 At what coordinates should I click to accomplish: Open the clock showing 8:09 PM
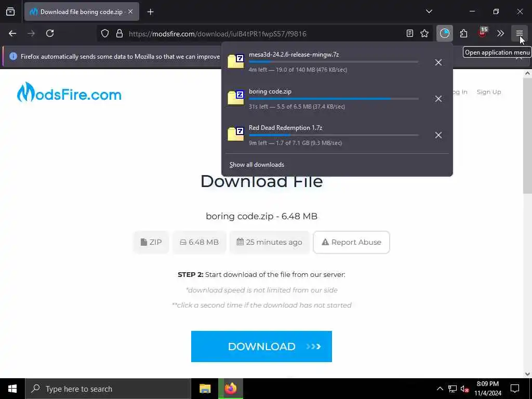[x=487, y=389]
